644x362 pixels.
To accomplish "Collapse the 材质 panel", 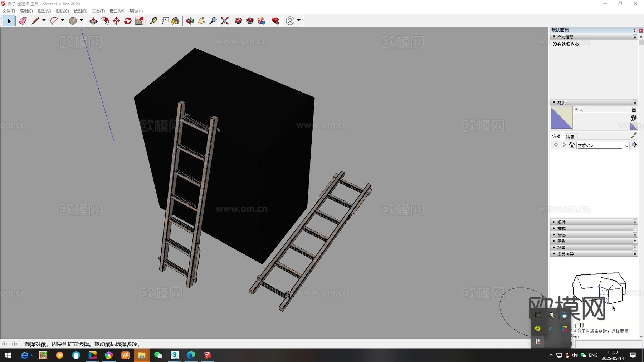I will [554, 103].
